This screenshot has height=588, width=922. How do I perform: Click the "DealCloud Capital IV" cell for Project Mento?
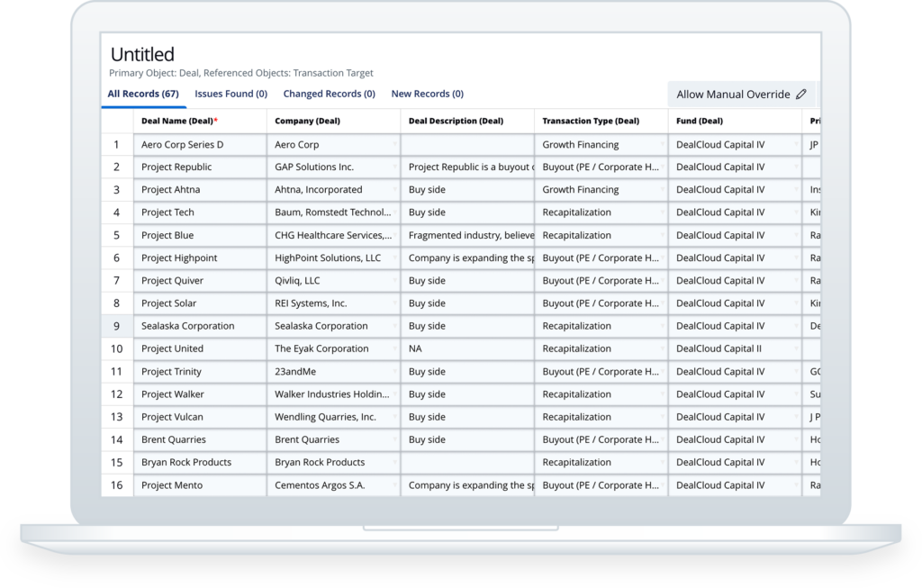pyautogui.click(x=735, y=485)
